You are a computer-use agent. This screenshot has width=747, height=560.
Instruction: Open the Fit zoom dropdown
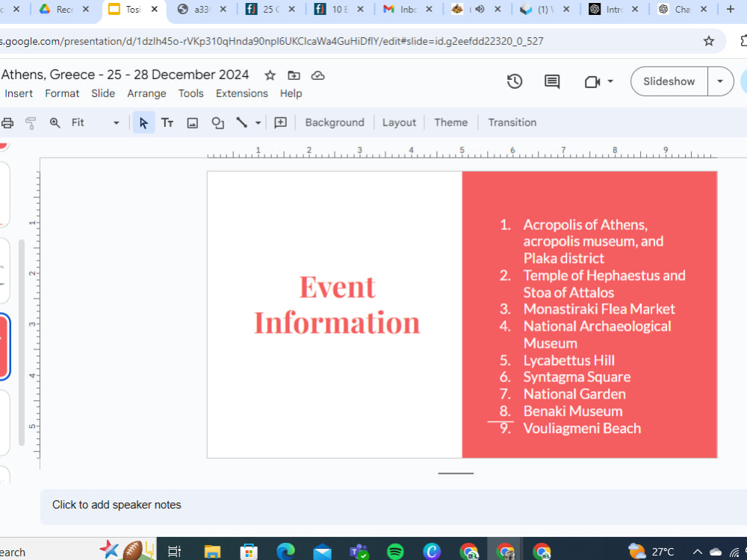(96, 123)
